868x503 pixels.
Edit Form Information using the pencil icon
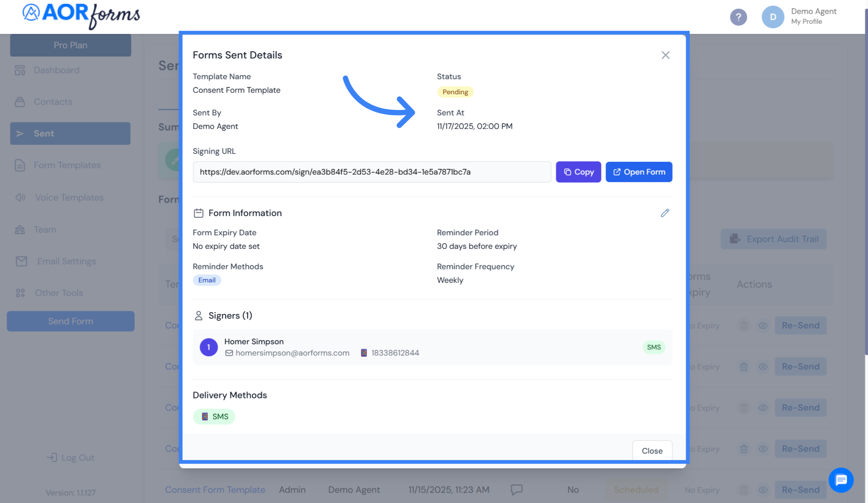(x=665, y=213)
